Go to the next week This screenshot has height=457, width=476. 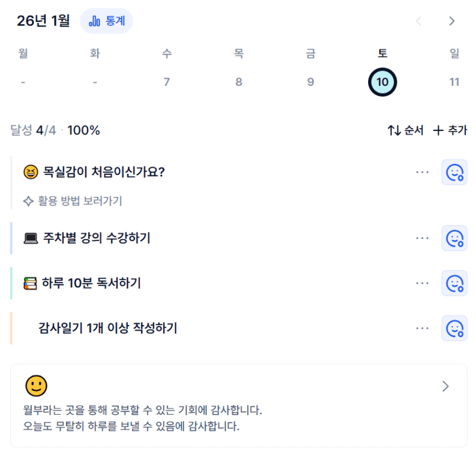451,21
